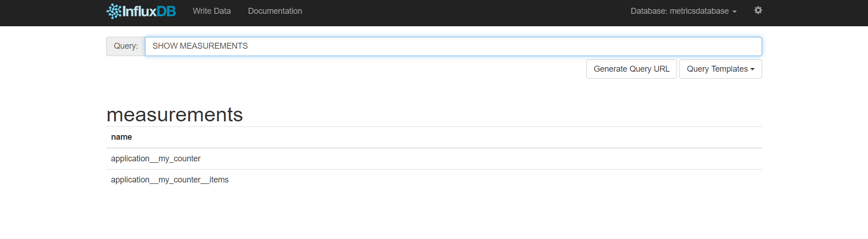This screenshot has height=239, width=868.
Task: Open the Write Data dialog
Action: pos(212,11)
